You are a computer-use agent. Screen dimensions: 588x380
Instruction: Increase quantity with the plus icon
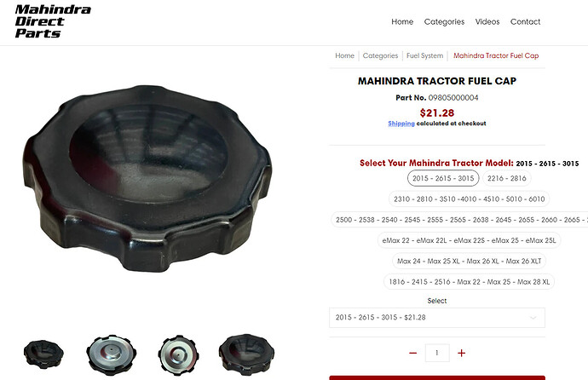click(462, 353)
